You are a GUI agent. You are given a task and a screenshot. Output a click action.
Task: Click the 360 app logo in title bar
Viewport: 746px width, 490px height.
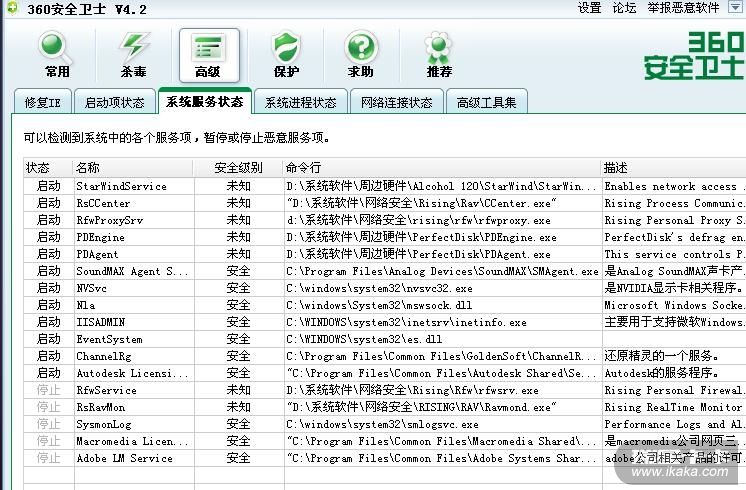pyautogui.click(x=12, y=7)
